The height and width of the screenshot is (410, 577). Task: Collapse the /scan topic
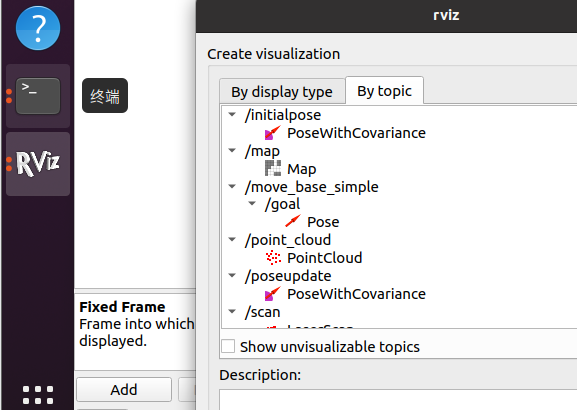[232, 311]
